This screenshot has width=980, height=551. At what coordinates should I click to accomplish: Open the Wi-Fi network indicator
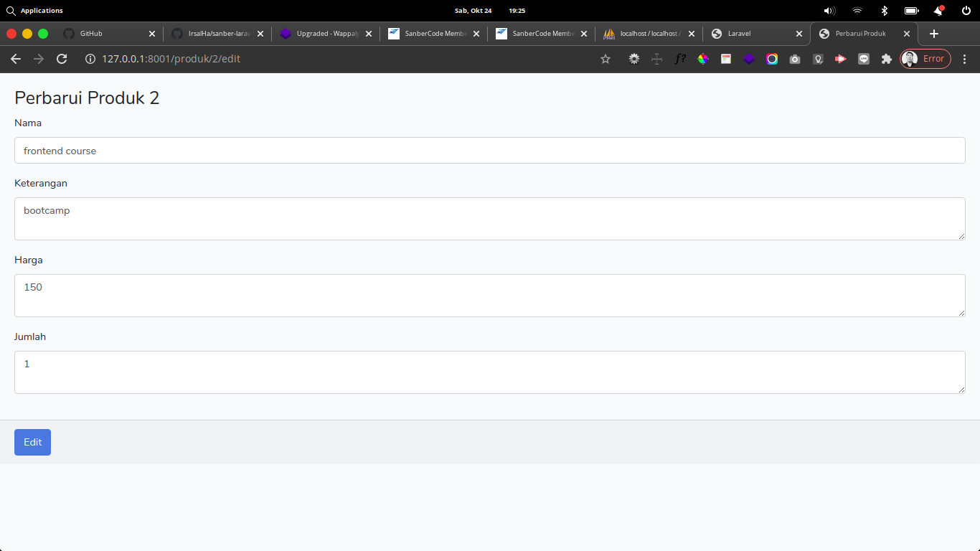(x=857, y=11)
